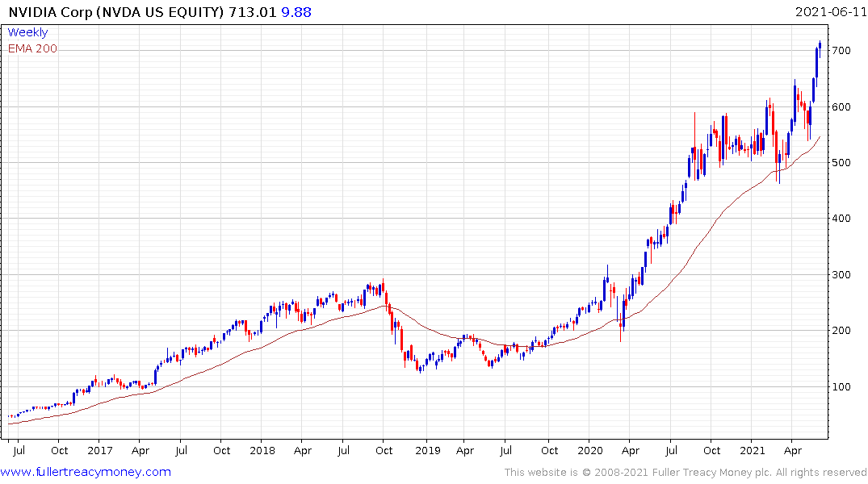Click the EMA 200 legend label
This screenshot has width=868, height=484.
click(32, 48)
